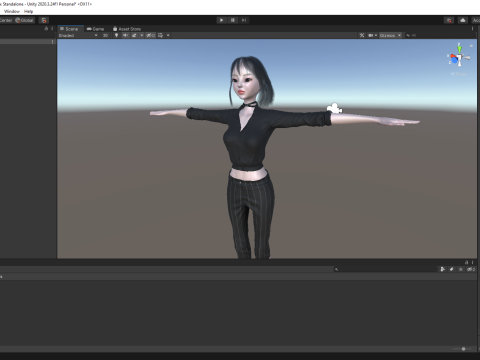The width and height of the screenshot is (480, 360).
Task: Toggle scene lighting lightbulb icon
Action: [116, 35]
